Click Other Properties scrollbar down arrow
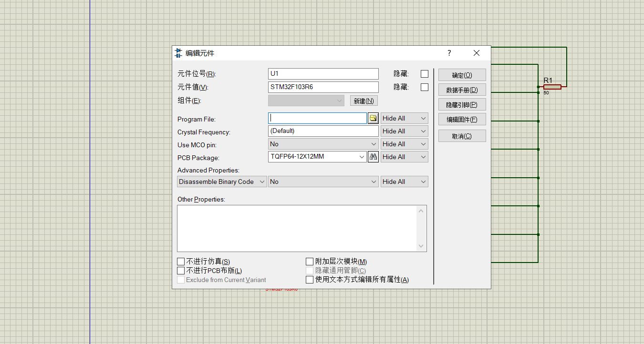This screenshot has width=644, height=344. point(421,246)
